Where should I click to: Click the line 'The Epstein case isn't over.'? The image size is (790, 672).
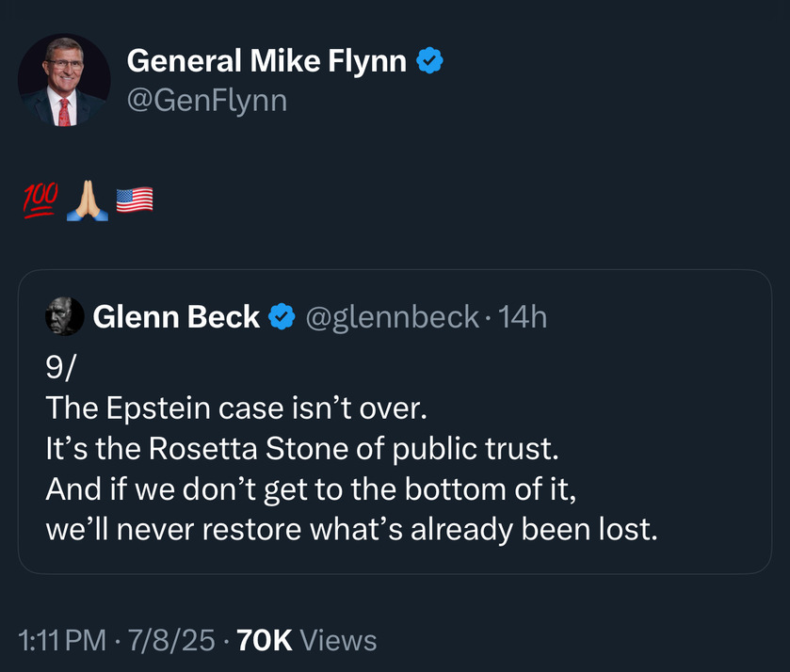[x=236, y=408]
